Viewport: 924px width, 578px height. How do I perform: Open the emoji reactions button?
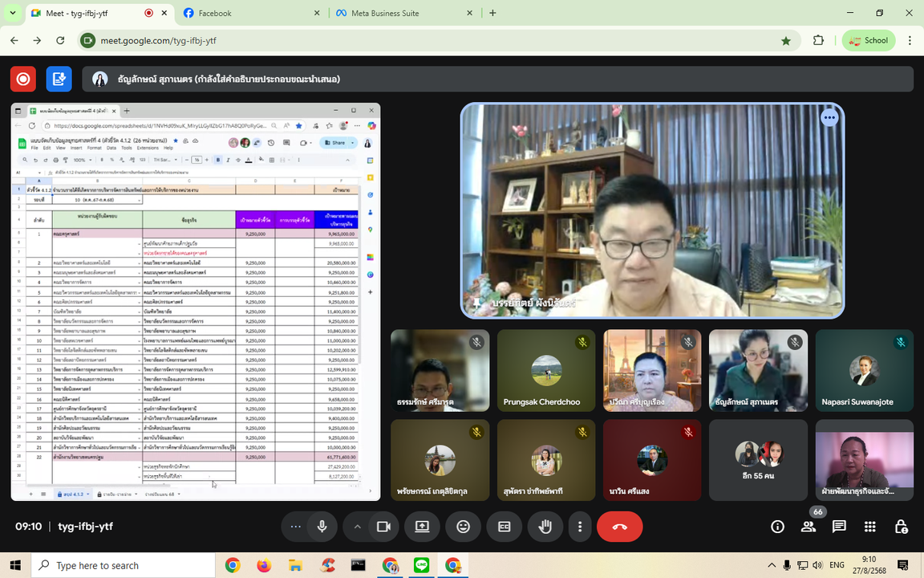[464, 527]
